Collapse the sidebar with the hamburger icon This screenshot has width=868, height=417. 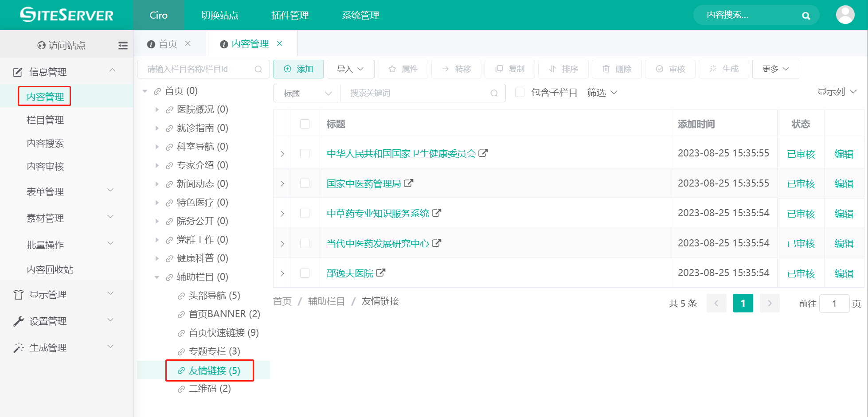123,45
